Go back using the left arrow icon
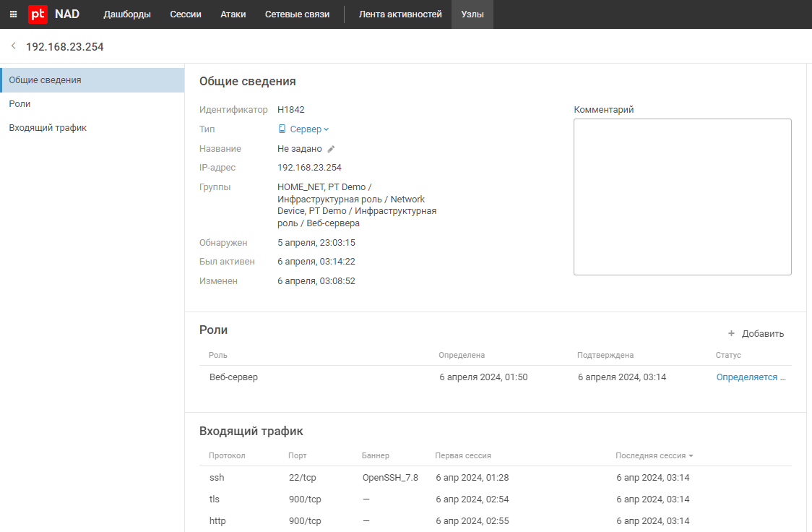 [x=13, y=46]
